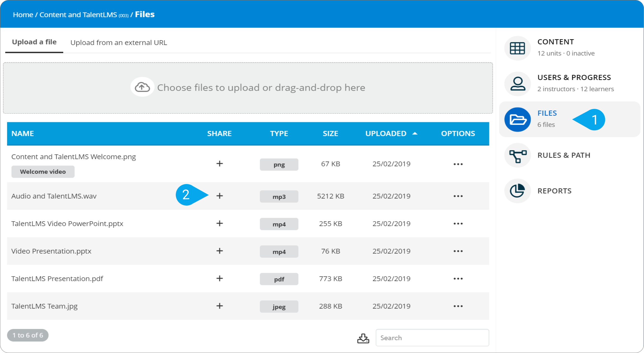Sort the table by TYPE column
This screenshot has width=644, height=353.
click(x=279, y=134)
